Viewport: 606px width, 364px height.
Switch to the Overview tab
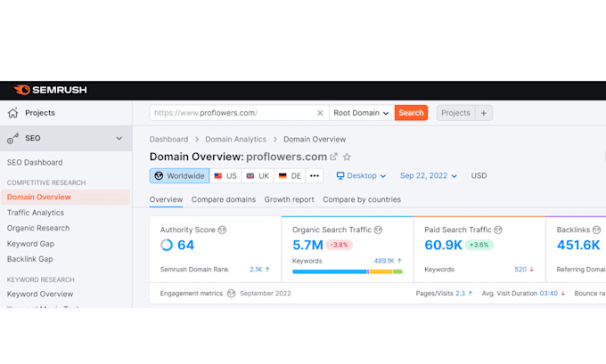click(x=166, y=199)
